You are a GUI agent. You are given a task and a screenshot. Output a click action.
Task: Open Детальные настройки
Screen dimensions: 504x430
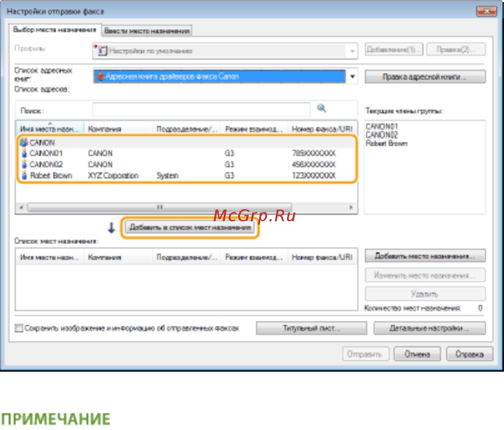pos(429,328)
